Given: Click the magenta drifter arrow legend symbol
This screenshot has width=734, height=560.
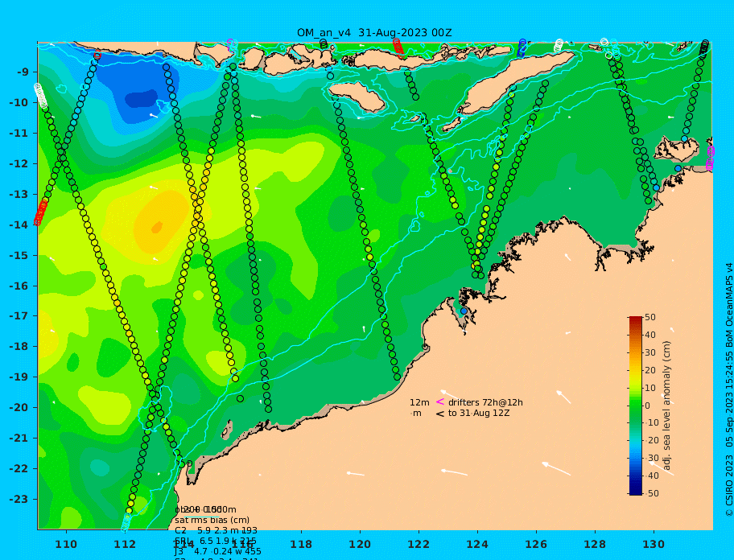Looking at the screenshot, I should (x=440, y=401).
